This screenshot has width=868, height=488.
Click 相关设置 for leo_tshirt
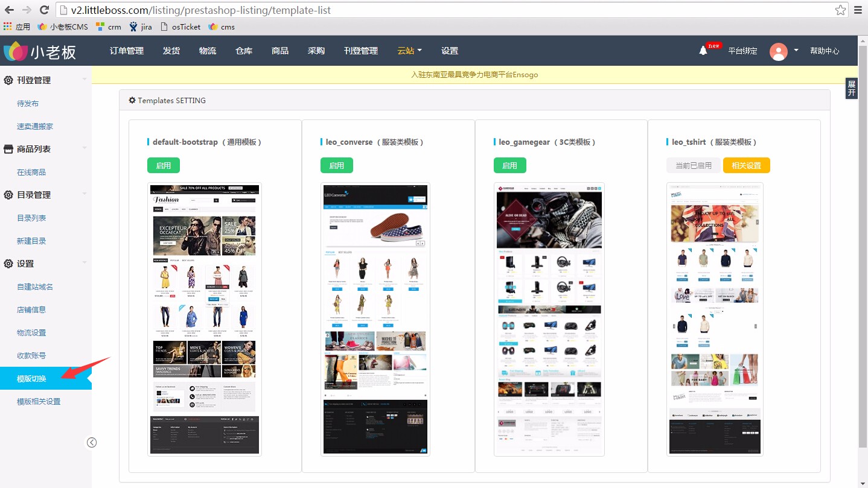(x=746, y=165)
